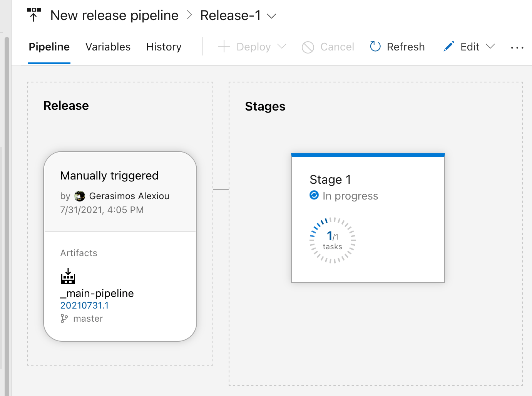Click the master branch icon
Image resolution: width=532 pixels, height=396 pixels.
point(64,319)
